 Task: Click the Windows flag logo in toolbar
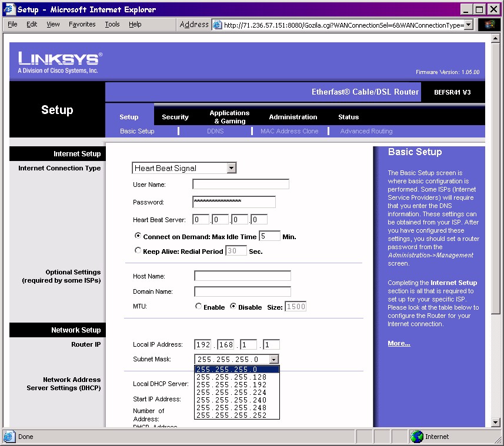click(x=489, y=25)
